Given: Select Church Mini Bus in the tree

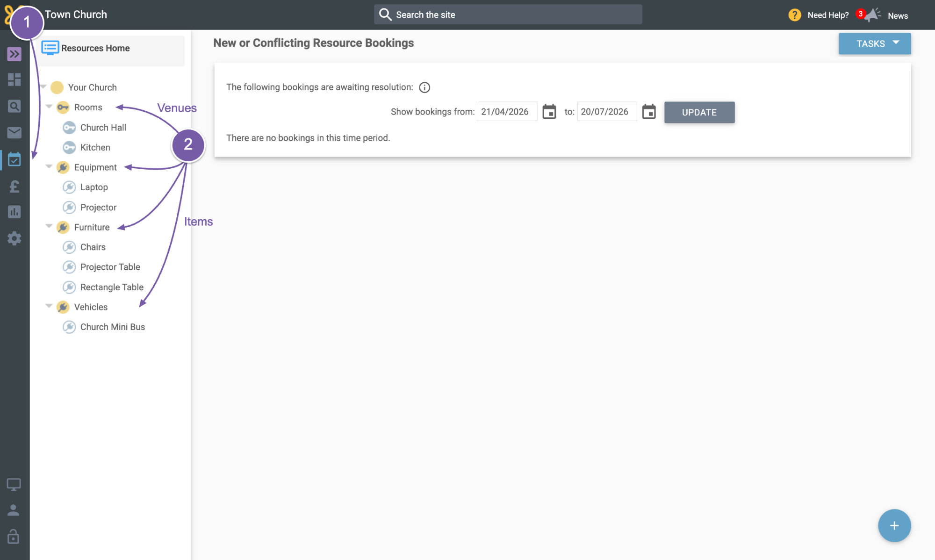Looking at the screenshot, I should (x=112, y=327).
